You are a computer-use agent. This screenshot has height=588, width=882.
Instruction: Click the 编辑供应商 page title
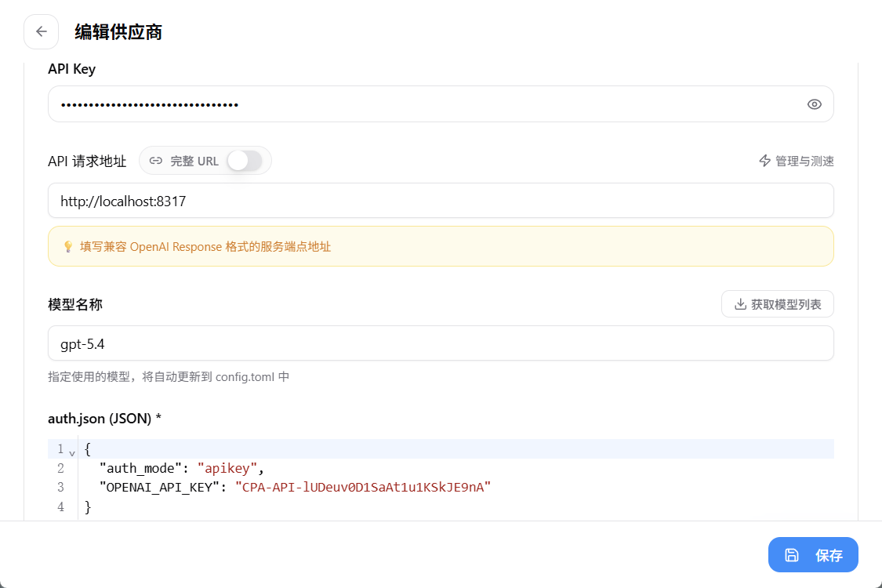(118, 32)
